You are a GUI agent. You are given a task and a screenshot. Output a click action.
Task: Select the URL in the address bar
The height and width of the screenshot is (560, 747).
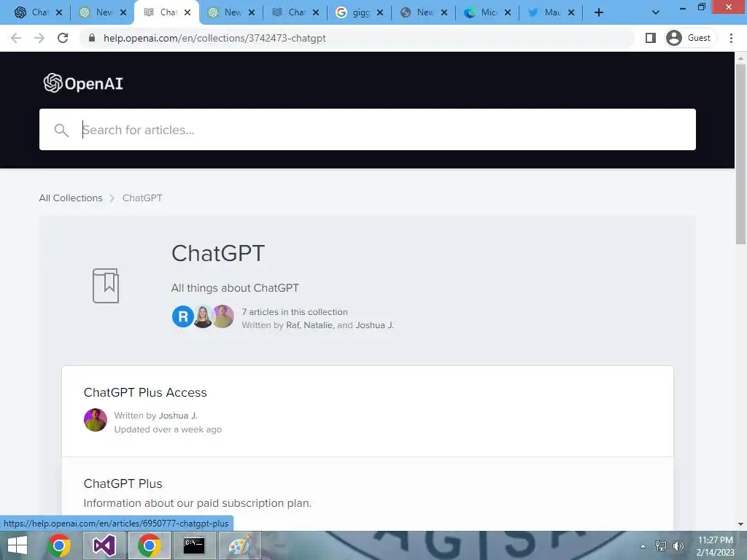(214, 38)
